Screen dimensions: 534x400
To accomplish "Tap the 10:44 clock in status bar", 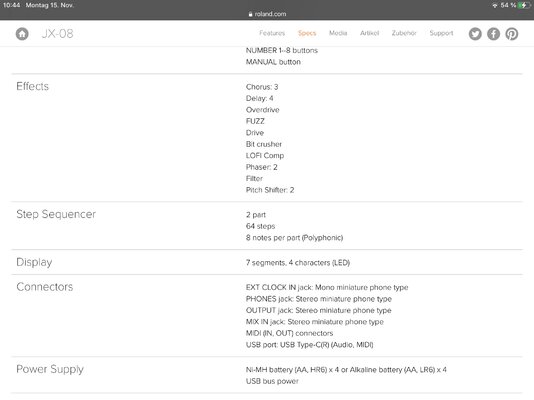I will (12, 5).
